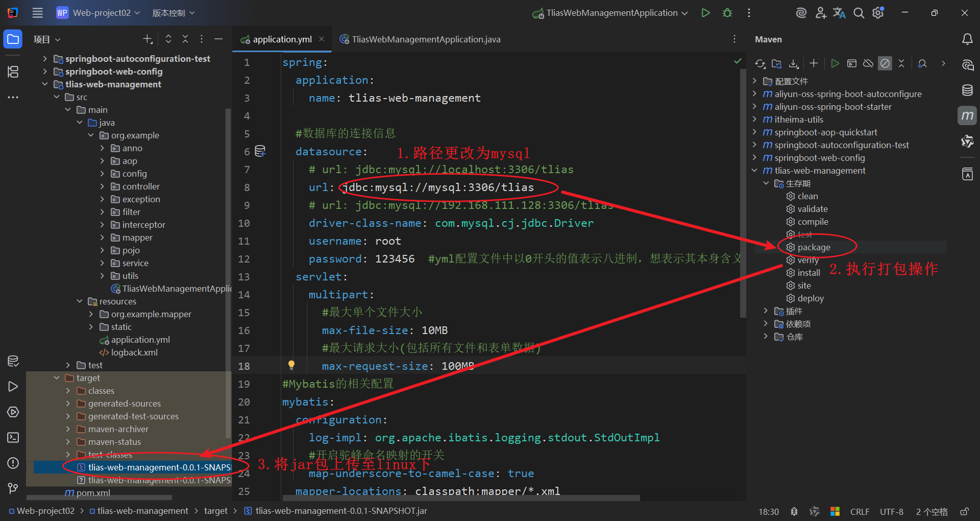Open the Project tool window folder icon

click(x=13, y=39)
